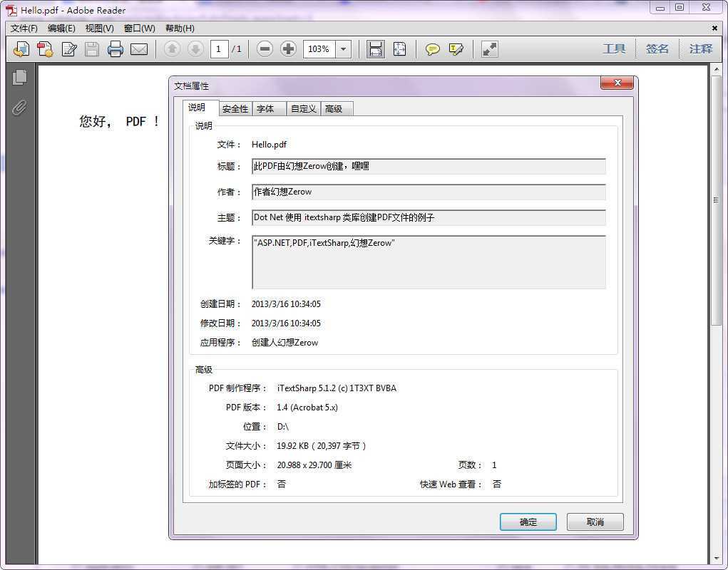The width and height of the screenshot is (728, 570).
Task: Click the email envelope icon
Action: (x=139, y=48)
